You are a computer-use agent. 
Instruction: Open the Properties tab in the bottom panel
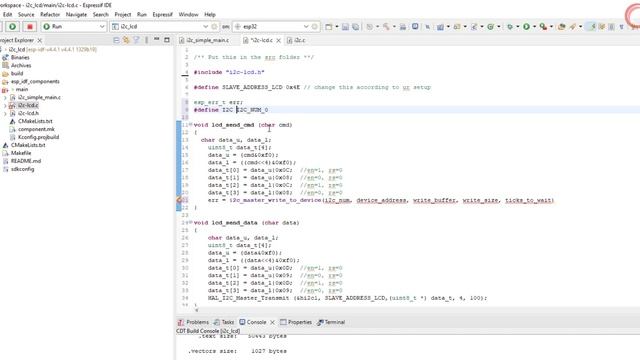pos(296,322)
